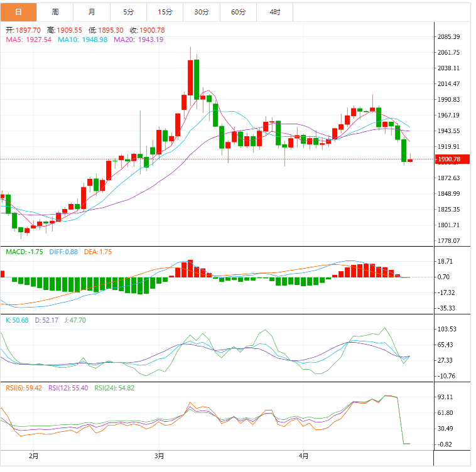Click the 18.71 MACD axis value
This screenshot has width=476, height=472.
point(445,261)
